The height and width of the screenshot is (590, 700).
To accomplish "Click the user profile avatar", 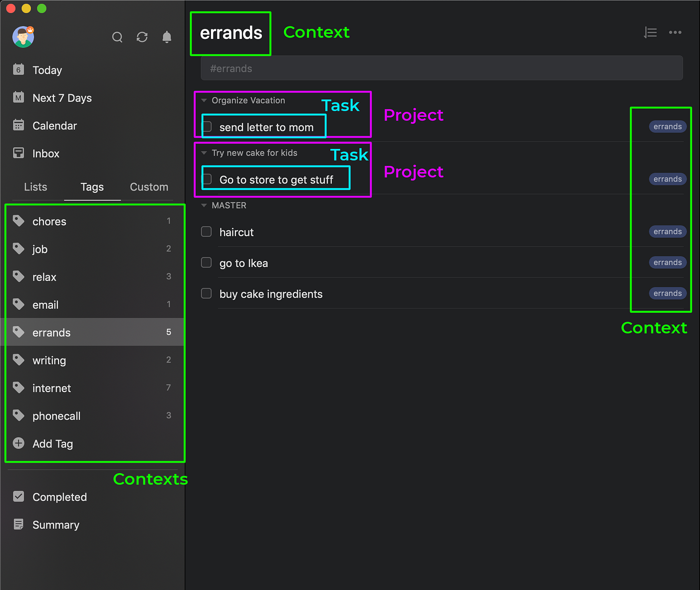I will [23, 37].
